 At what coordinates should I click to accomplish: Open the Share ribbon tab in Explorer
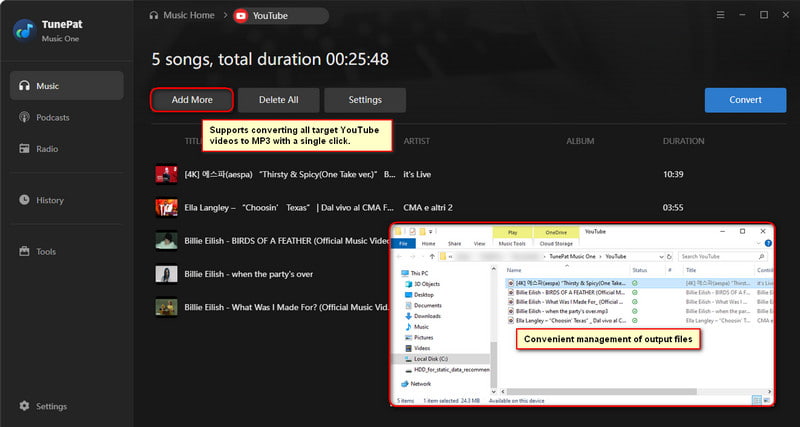(x=454, y=244)
